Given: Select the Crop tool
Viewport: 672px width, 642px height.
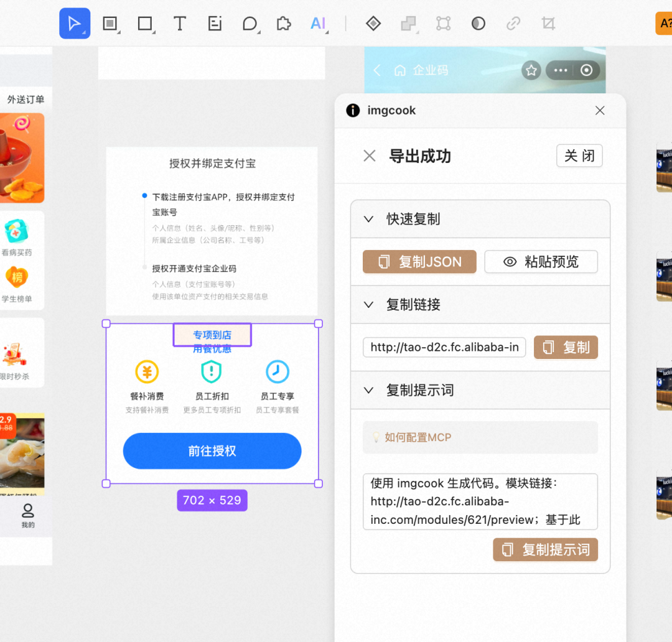Looking at the screenshot, I should tap(547, 24).
